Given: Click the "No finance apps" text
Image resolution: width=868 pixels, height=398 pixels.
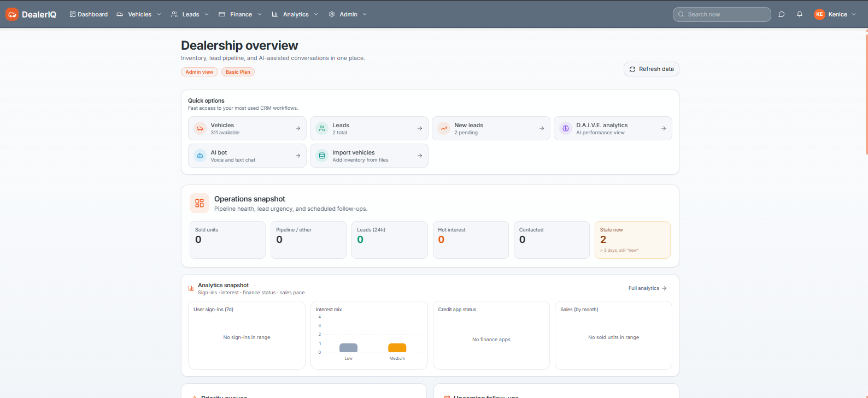Looking at the screenshot, I should click(x=491, y=340).
